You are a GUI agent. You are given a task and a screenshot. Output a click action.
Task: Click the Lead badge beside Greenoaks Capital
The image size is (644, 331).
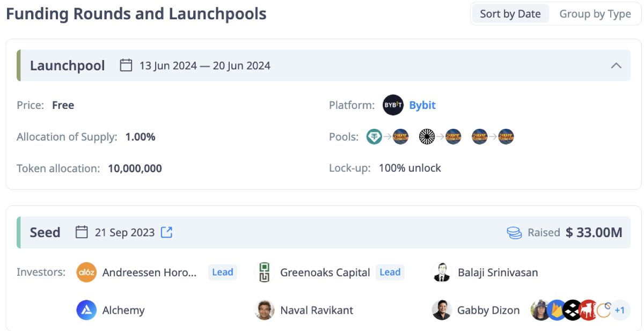coord(390,272)
